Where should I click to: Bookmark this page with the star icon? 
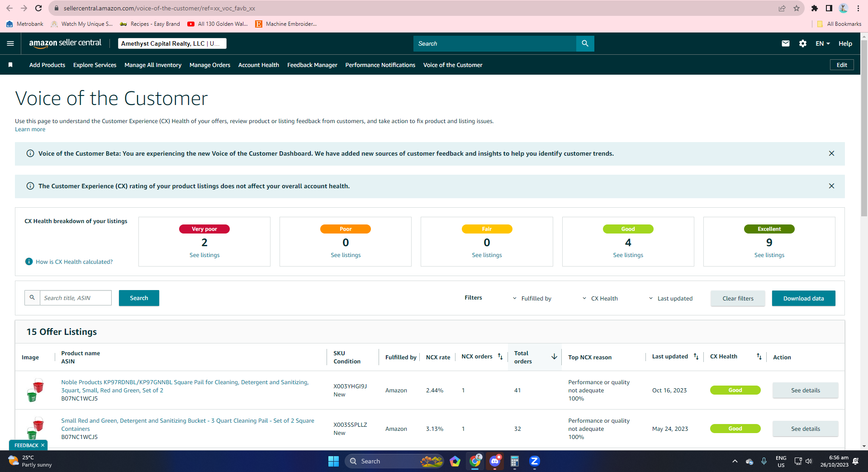(797, 8)
